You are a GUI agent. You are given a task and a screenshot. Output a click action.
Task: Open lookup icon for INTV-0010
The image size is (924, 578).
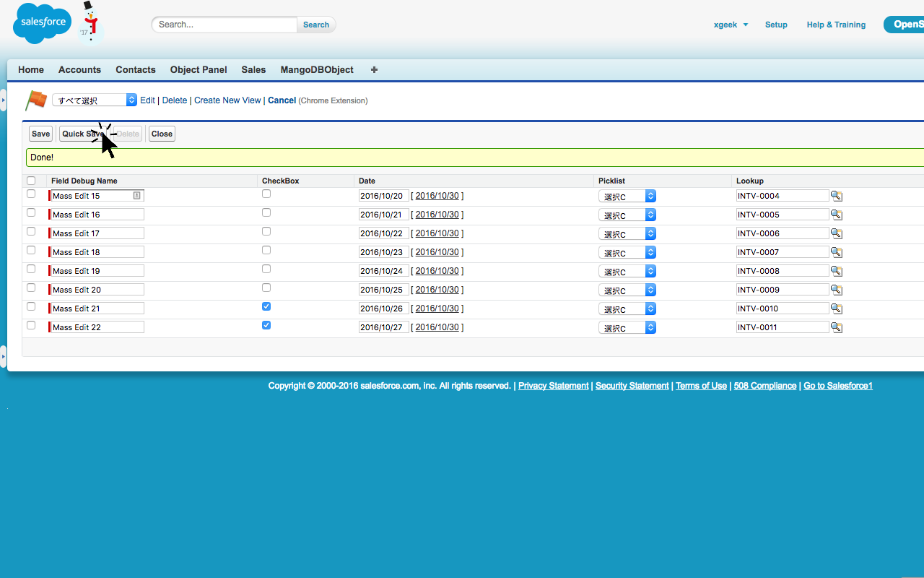[837, 309]
